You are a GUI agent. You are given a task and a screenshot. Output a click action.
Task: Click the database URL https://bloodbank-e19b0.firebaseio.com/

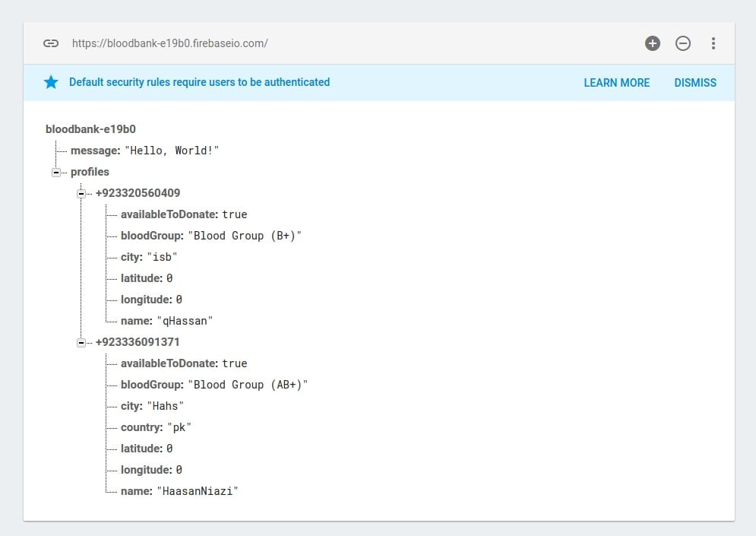coord(169,43)
